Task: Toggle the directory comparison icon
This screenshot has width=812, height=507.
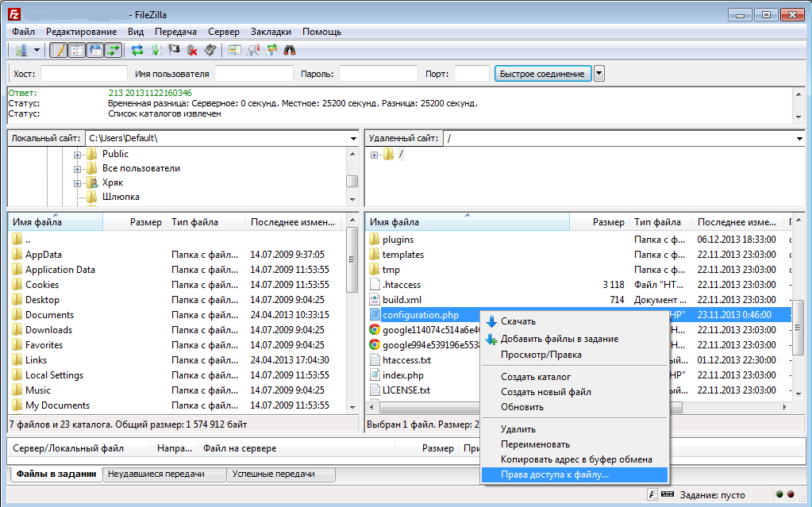Action: pyautogui.click(x=253, y=50)
